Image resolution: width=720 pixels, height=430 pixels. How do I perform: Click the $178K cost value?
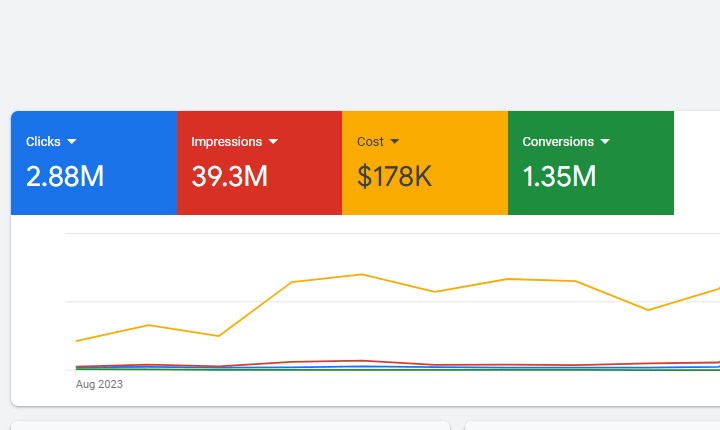click(x=394, y=177)
